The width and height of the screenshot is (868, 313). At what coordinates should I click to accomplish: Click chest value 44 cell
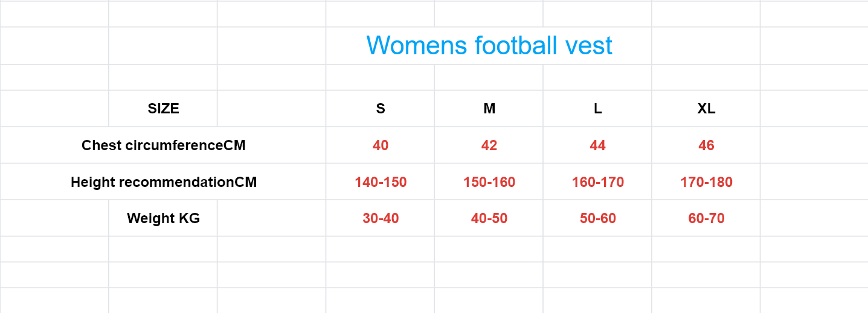click(597, 145)
